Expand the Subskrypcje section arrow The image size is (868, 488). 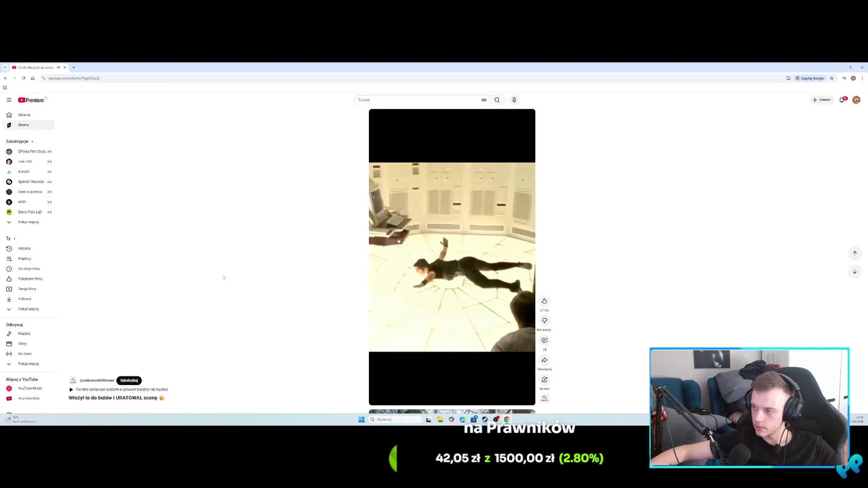tap(32, 141)
